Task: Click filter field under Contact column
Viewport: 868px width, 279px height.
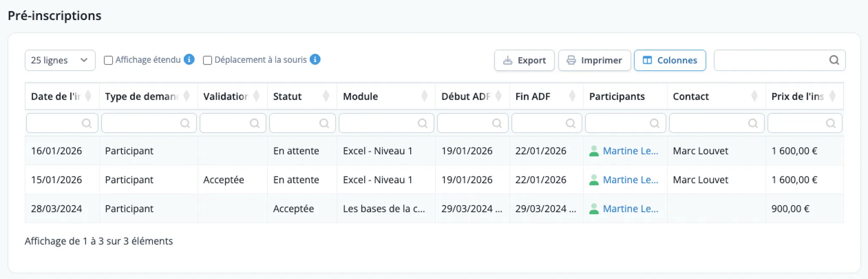Action: tap(717, 123)
